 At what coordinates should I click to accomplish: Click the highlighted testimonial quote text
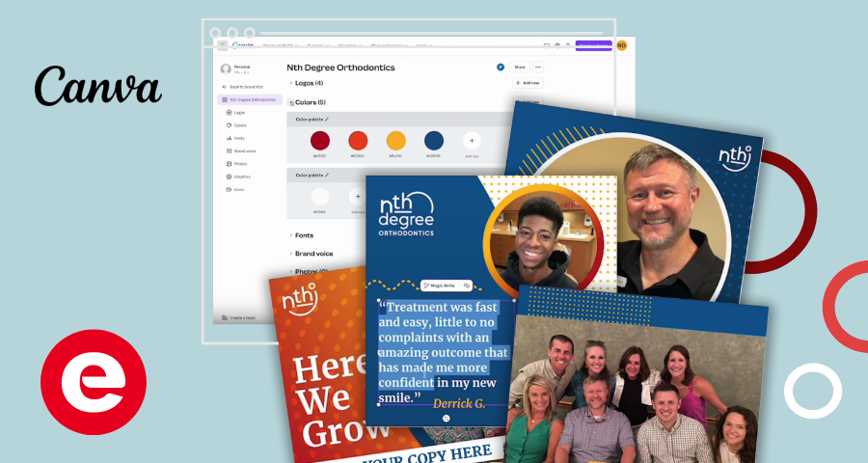point(443,352)
